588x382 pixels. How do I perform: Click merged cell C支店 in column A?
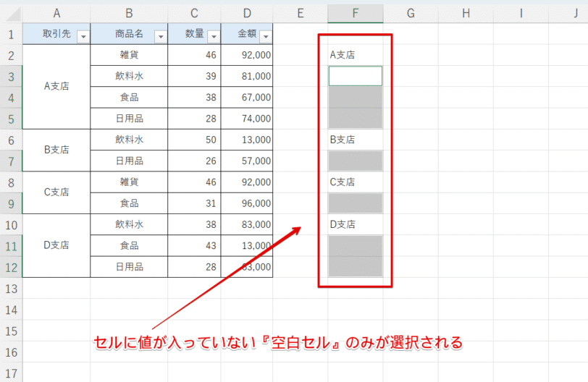56,192
